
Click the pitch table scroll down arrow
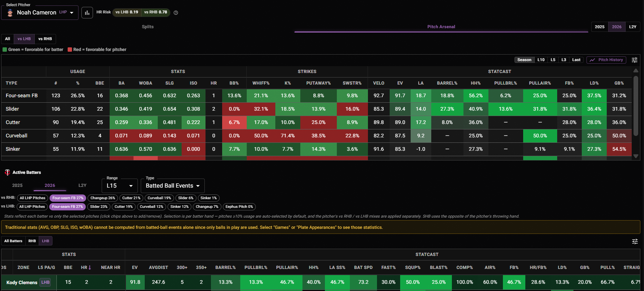coord(636,157)
